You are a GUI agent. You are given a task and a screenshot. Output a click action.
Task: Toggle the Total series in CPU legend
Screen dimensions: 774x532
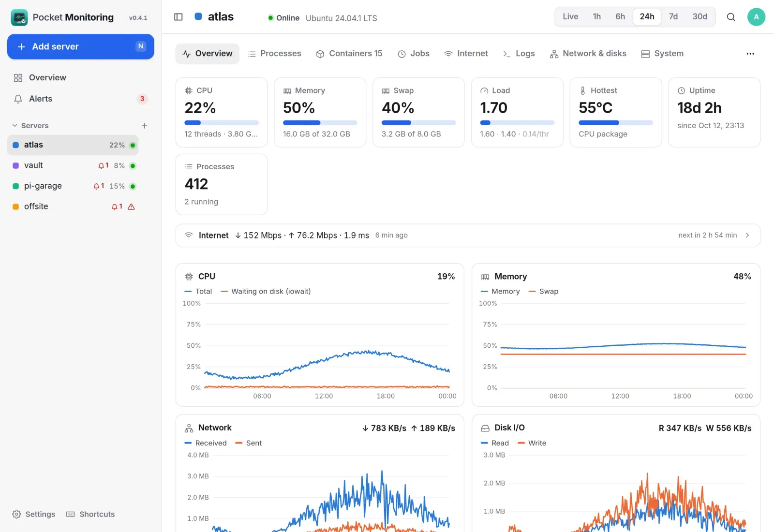198,291
